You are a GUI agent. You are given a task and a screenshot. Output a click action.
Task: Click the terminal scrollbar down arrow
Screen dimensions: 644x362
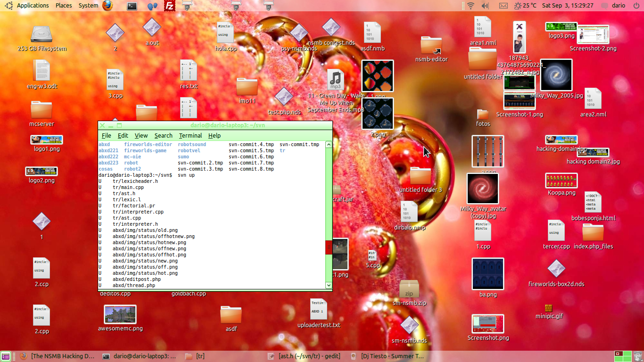click(329, 285)
